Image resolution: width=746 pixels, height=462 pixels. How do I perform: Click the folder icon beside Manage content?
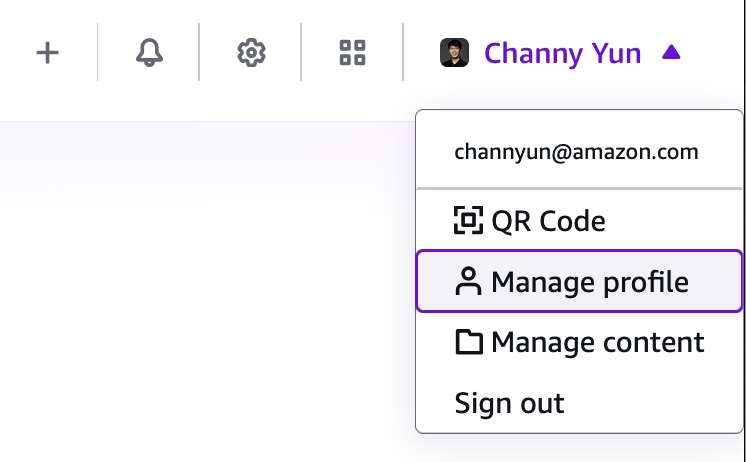click(x=469, y=342)
